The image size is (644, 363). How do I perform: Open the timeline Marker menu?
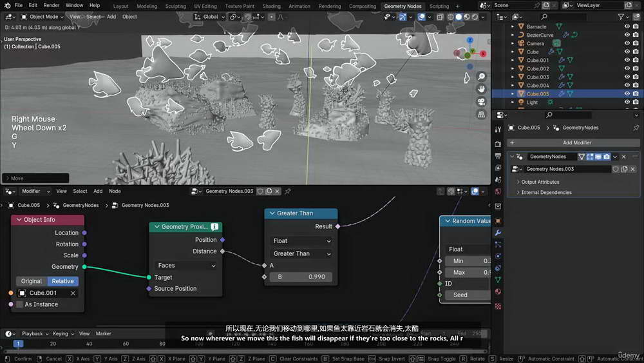click(104, 334)
